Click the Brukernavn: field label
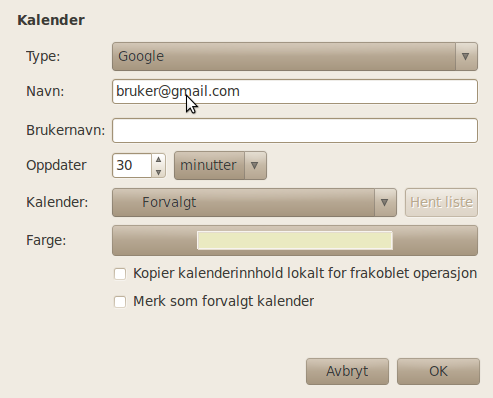This screenshot has width=493, height=398. click(x=66, y=130)
